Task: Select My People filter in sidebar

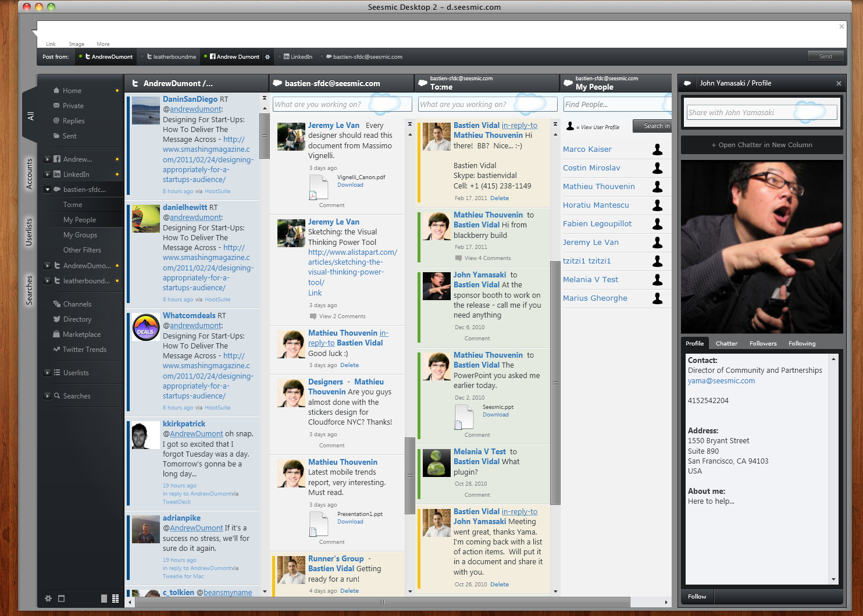Action: click(80, 220)
